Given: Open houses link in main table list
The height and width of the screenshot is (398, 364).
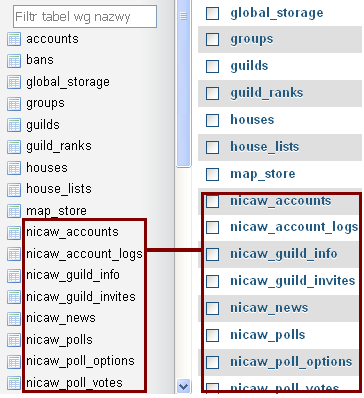Looking at the screenshot, I should (x=252, y=119).
